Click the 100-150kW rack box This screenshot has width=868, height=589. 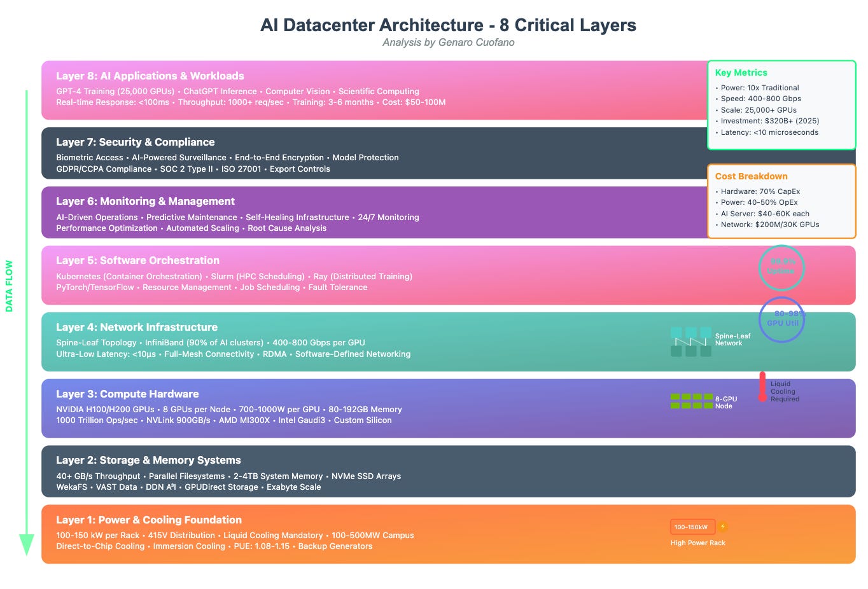pyautogui.click(x=692, y=527)
